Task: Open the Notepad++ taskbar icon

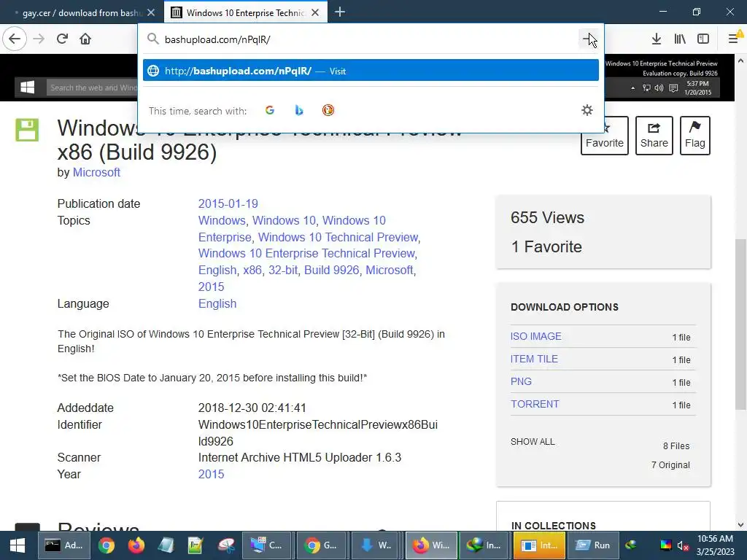Action: [x=196, y=545]
